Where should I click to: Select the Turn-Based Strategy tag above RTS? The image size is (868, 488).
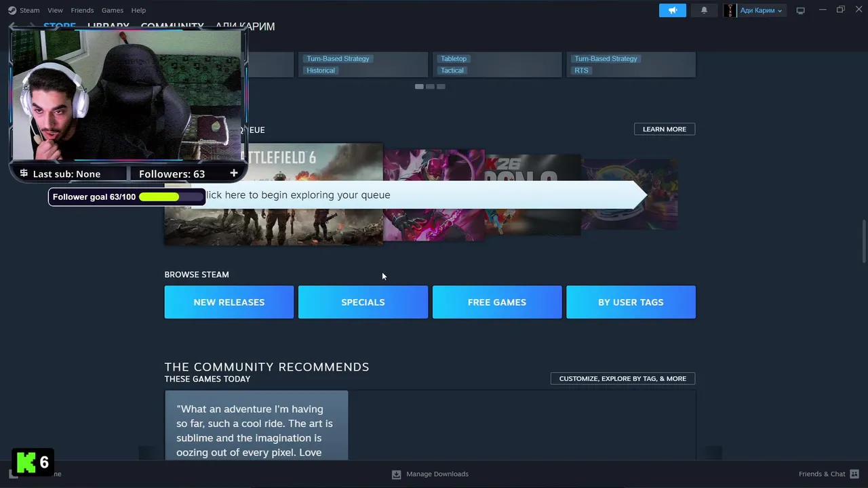(x=606, y=59)
